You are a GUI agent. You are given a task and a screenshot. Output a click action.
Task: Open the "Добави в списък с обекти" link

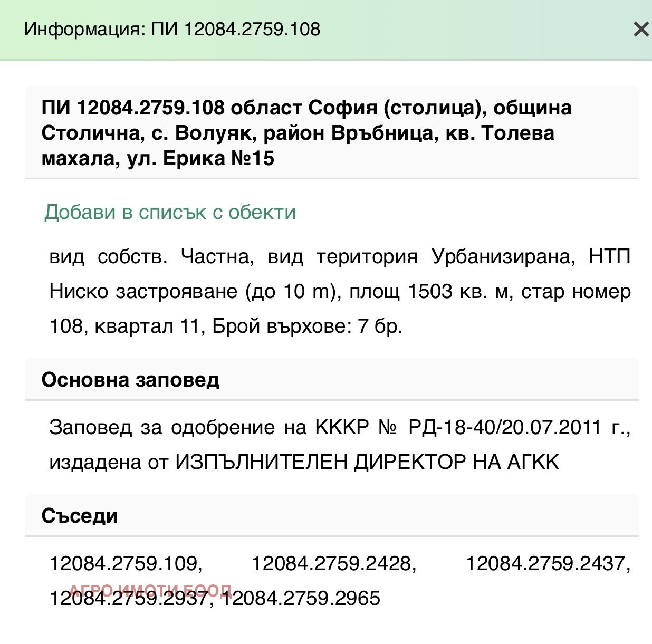coord(170,213)
